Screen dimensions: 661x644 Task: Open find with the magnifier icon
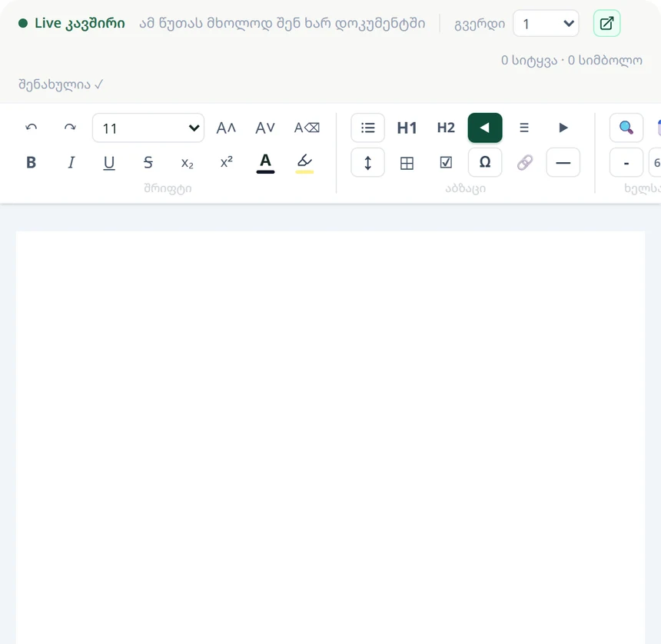(626, 128)
